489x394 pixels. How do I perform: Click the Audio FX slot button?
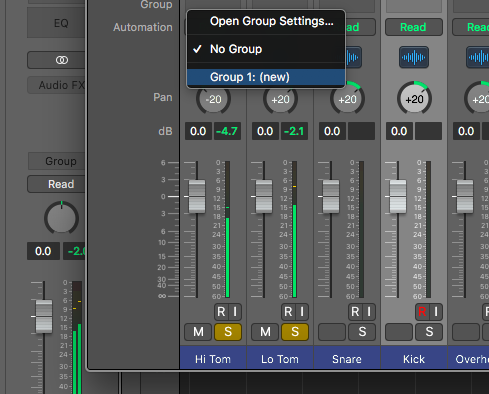56,85
